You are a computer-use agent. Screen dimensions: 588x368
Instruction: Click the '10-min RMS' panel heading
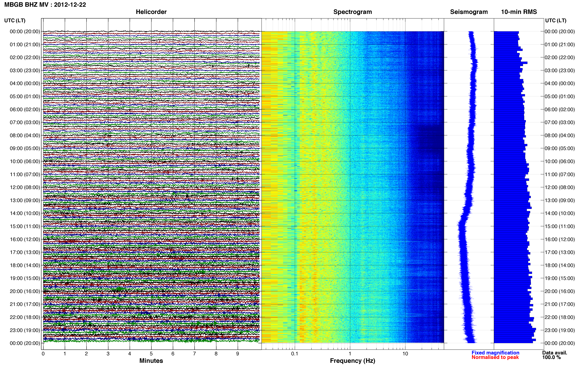(x=519, y=12)
